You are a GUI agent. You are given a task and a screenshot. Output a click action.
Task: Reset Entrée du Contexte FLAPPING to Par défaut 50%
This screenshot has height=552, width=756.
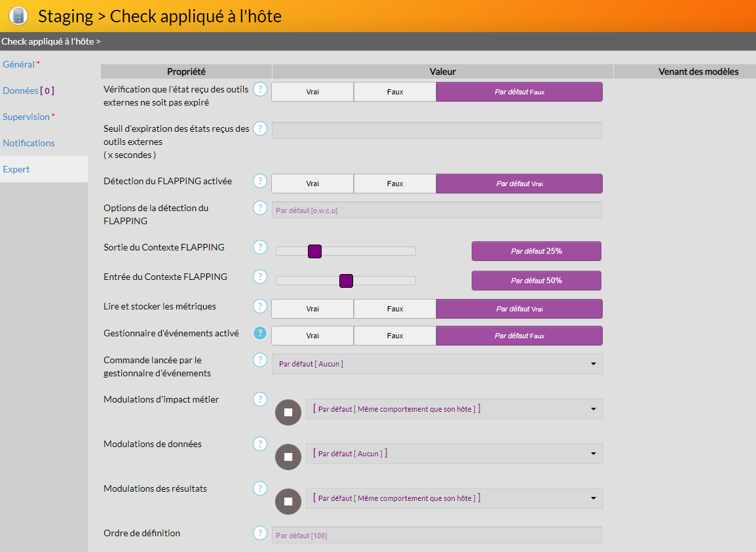(536, 281)
